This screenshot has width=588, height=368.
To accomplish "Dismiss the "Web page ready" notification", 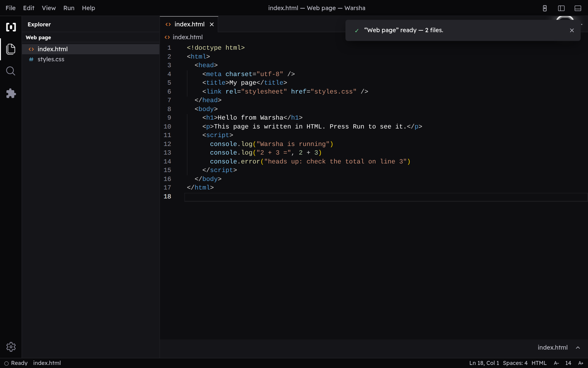I will pyautogui.click(x=572, y=30).
